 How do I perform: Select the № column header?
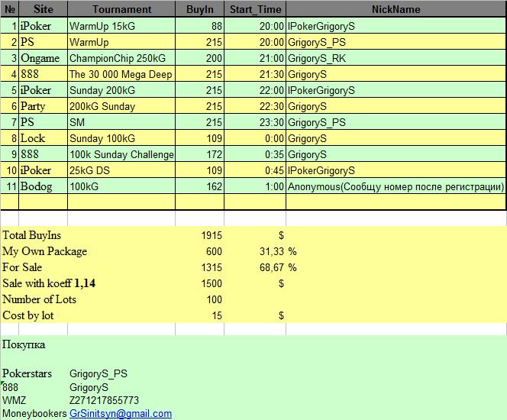point(10,9)
